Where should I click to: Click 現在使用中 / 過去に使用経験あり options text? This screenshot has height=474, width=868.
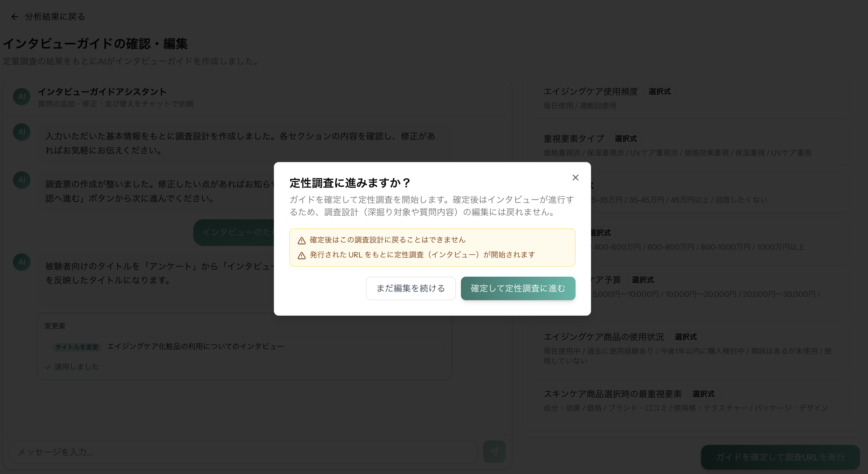click(x=687, y=356)
